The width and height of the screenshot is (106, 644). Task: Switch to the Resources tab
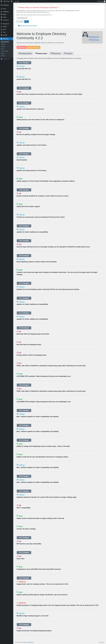tap(55, 53)
